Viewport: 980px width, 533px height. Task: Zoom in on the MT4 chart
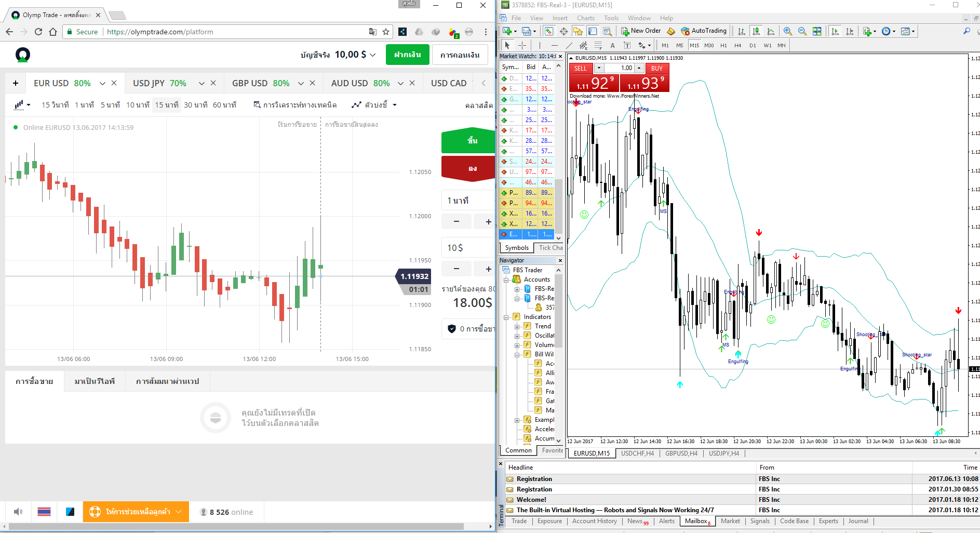[788, 31]
